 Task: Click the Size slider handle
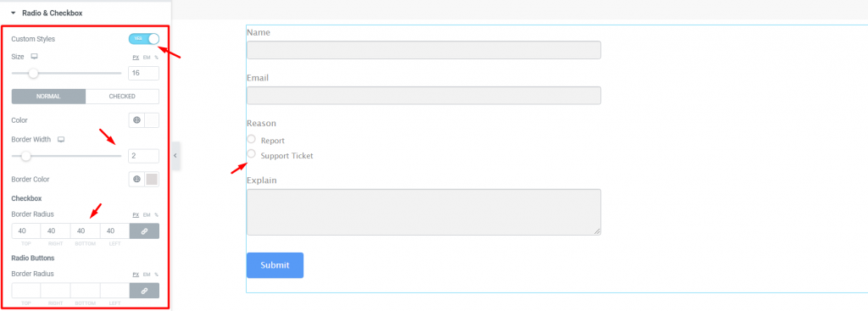coord(33,73)
